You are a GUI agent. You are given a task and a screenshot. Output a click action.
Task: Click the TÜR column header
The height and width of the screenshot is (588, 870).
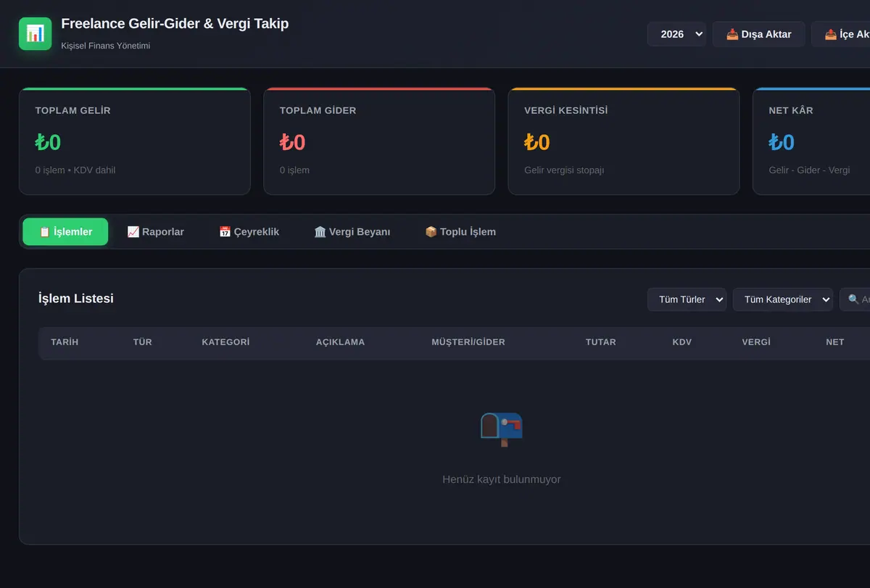pyautogui.click(x=143, y=342)
